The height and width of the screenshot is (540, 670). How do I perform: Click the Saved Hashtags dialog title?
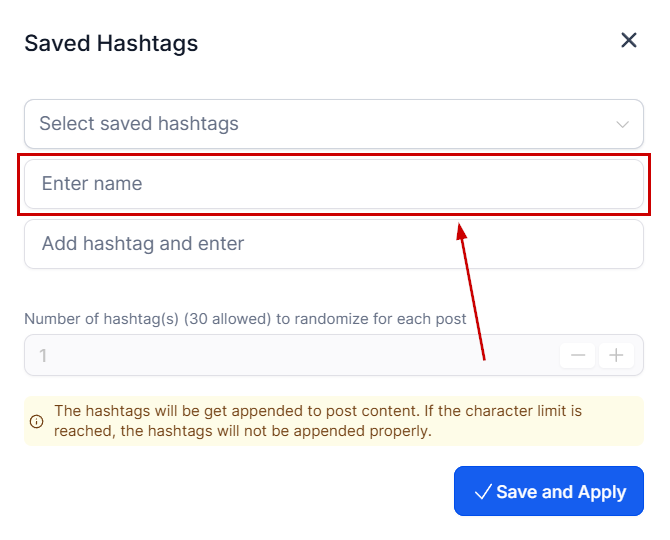pyautogui.click(x=111, y=43)
